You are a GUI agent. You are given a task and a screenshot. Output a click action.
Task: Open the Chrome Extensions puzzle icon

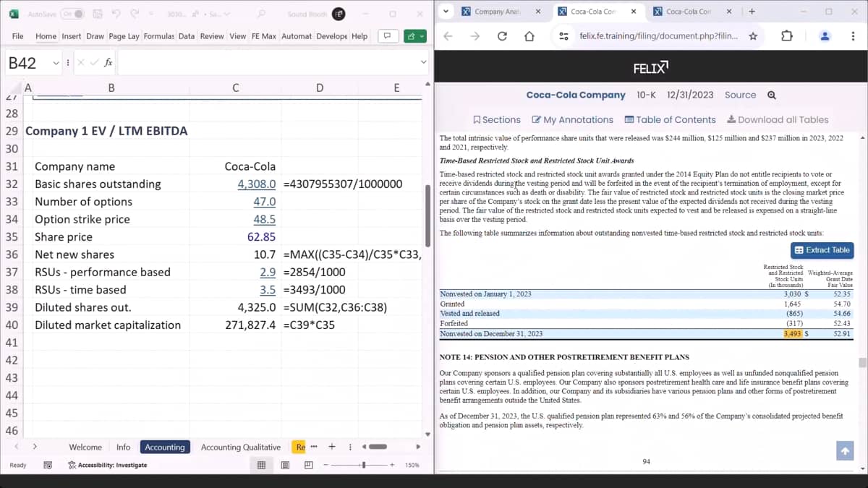point(788,36)
